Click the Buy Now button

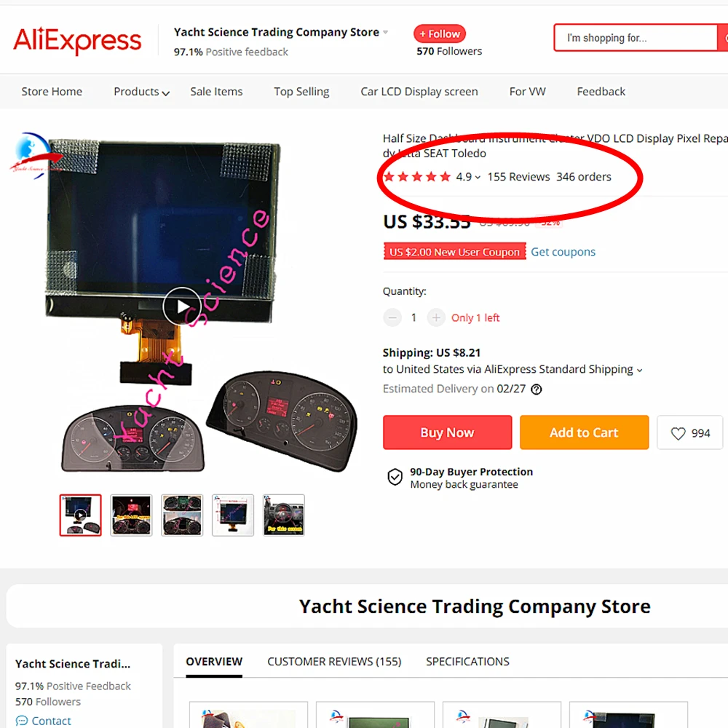coord(447,432)
